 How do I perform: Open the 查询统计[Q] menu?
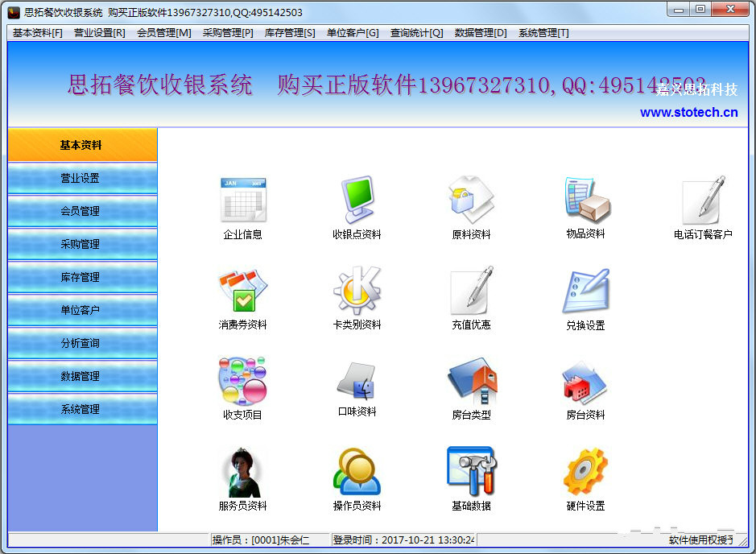tap(416, 33)
